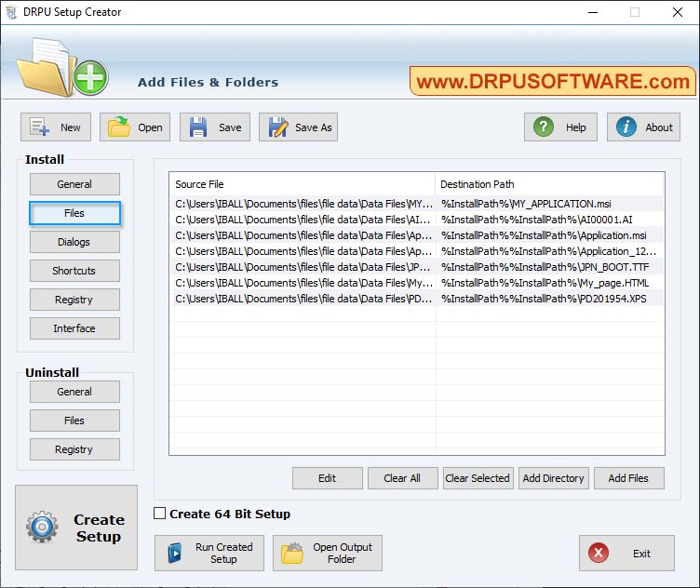Click the www.DRPUSOFTWARE.com banner link
Screen dimensions: 700x588
[x=553, y=81]
